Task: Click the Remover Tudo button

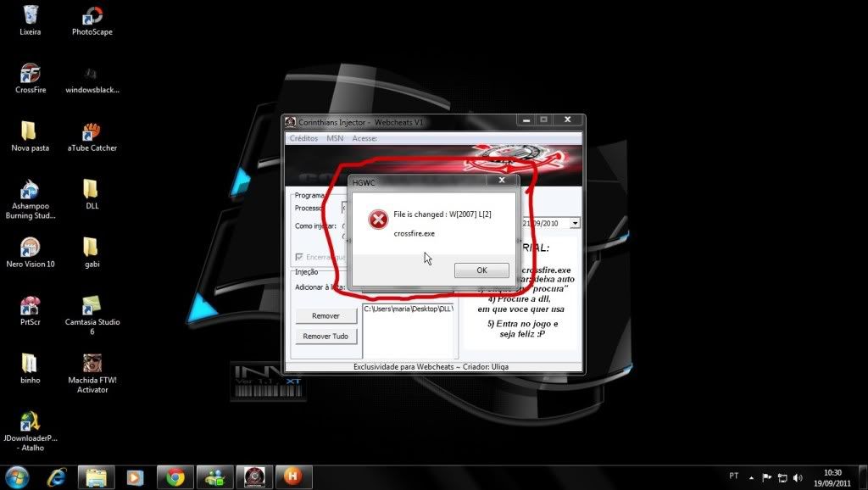Action: tap(325, 336)
